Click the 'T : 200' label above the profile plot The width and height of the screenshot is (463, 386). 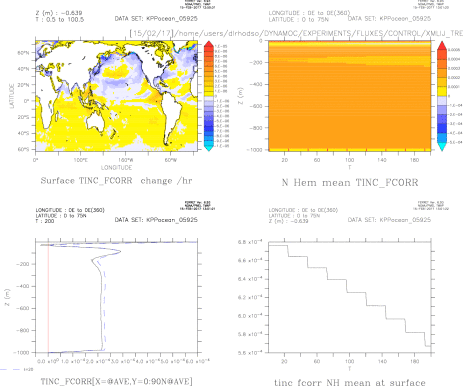(45, 221)
